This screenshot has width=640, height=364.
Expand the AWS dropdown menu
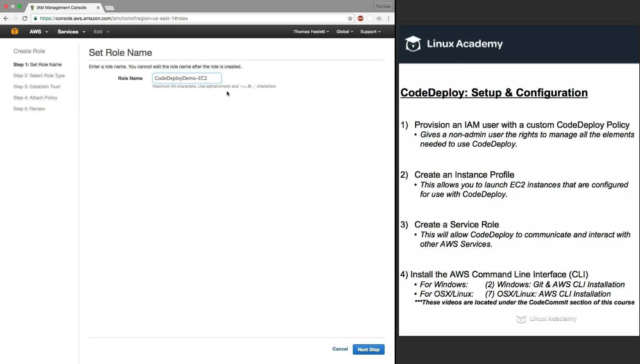(x=38, y=31)
